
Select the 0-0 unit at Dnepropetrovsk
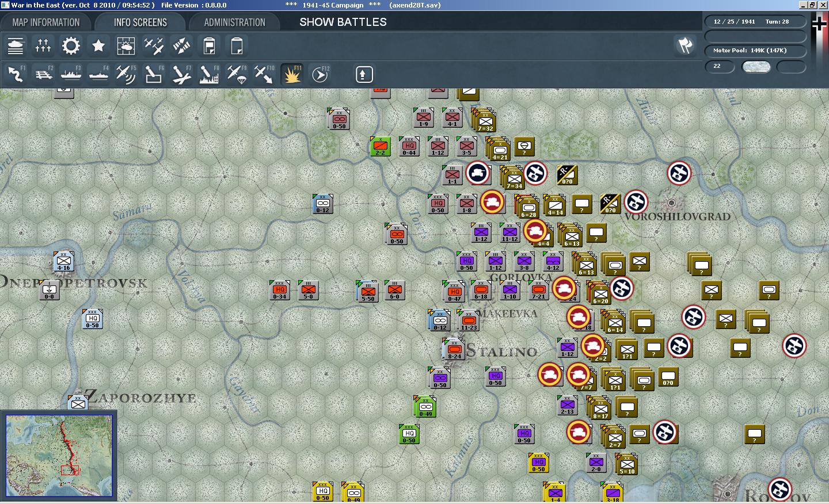50,290
